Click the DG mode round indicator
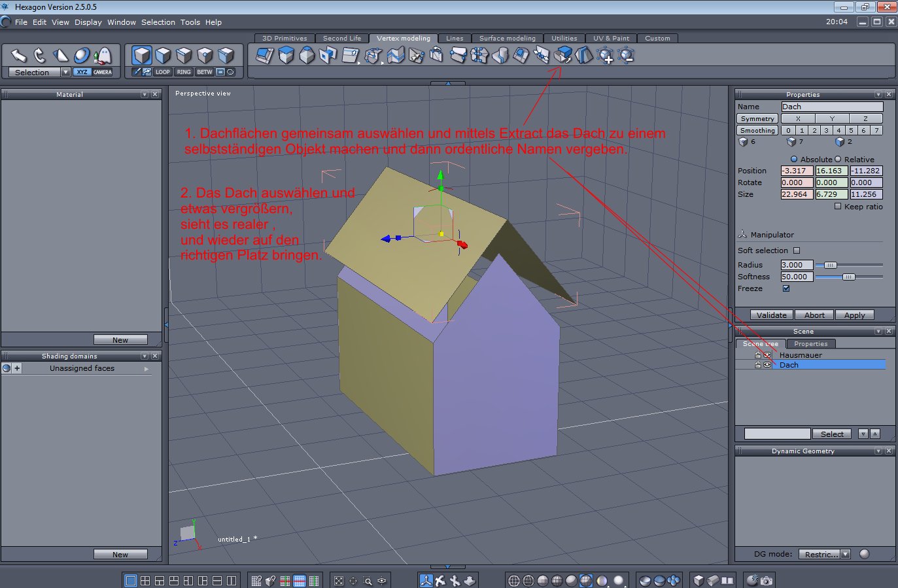This screenshot has height=588, width=898. 865,554
